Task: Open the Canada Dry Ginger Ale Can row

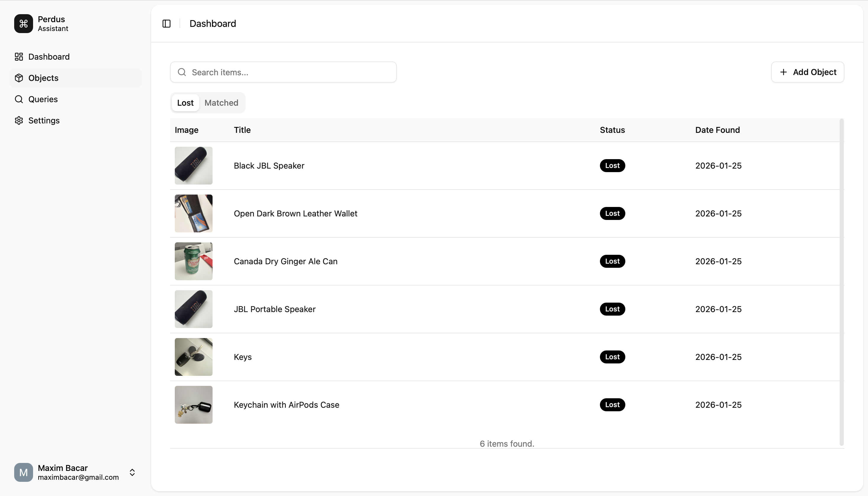Action: (285, 261)
